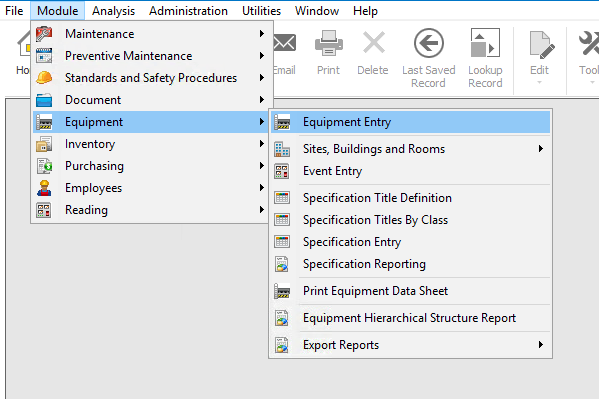Click the Inventory box icon
This screenshot has height=399, width=599.
44,144
